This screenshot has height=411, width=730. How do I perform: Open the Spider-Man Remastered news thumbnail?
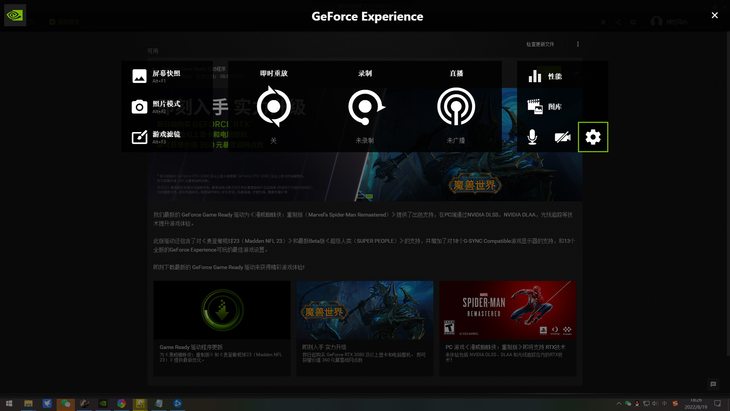507,310
